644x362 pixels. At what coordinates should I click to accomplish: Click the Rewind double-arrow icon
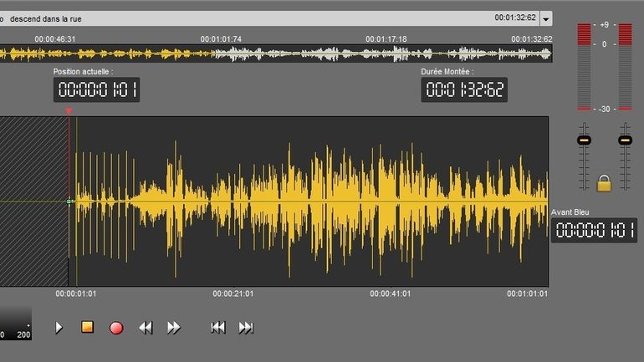click(146, 328)
